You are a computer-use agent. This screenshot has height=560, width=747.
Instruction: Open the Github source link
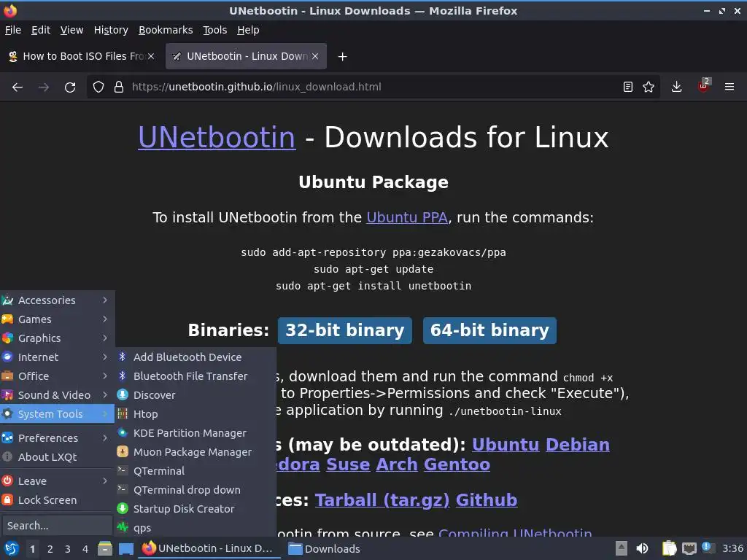[487, 500]
